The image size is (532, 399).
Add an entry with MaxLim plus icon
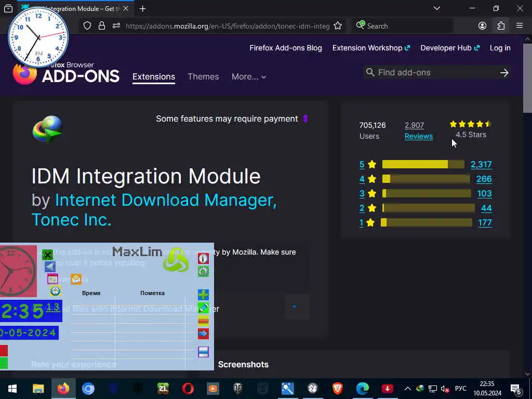tap(203, 295)
